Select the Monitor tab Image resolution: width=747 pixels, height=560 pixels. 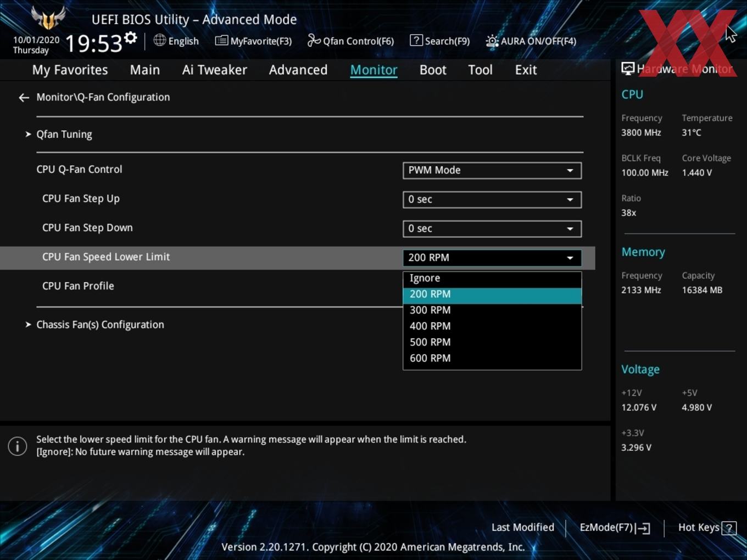tap(374, 70)
